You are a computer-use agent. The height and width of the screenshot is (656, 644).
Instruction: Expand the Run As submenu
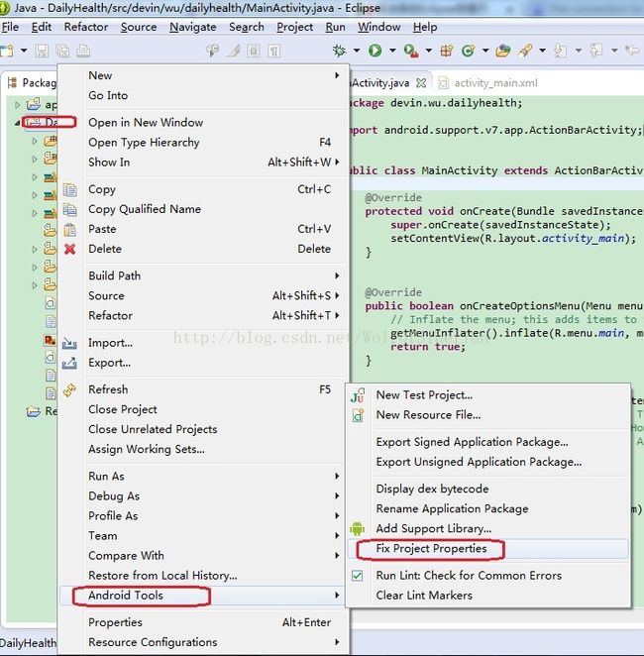tap(337, 476)
